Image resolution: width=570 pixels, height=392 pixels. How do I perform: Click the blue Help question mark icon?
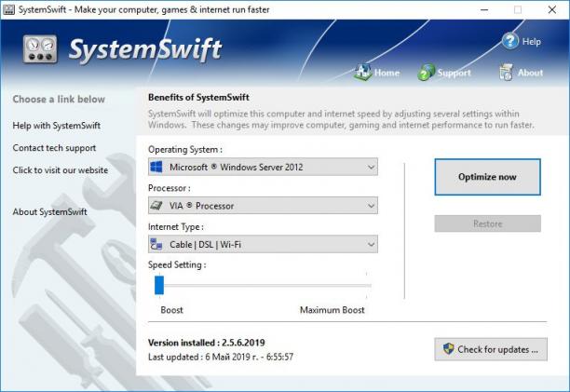point(510,41)
